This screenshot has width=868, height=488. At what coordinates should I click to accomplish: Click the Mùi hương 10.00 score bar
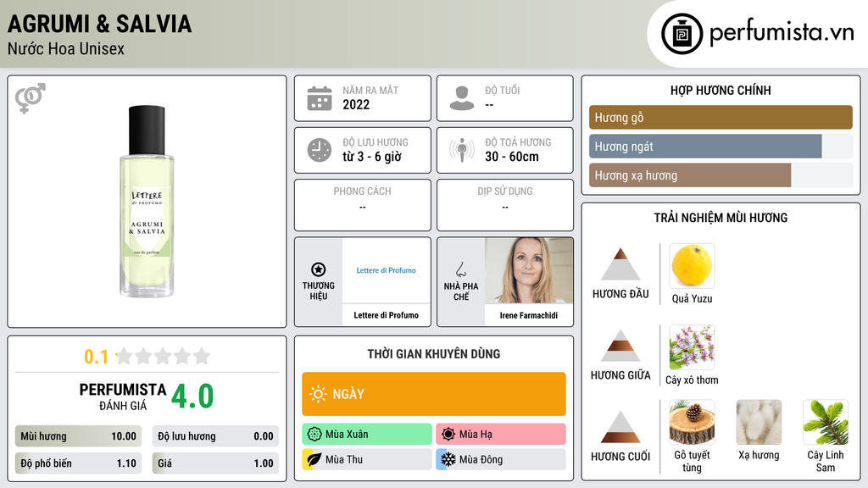[78, 436]
